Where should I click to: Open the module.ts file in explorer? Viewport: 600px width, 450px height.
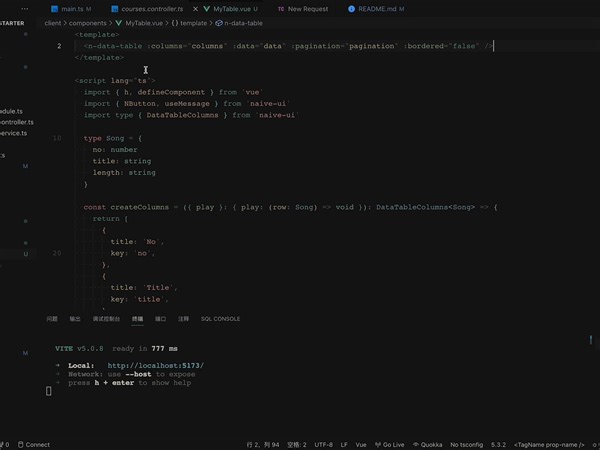pos(11,111)
